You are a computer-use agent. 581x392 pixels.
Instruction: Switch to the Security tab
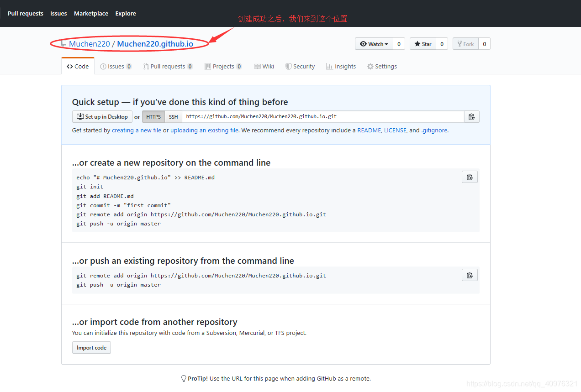point(300,66)
